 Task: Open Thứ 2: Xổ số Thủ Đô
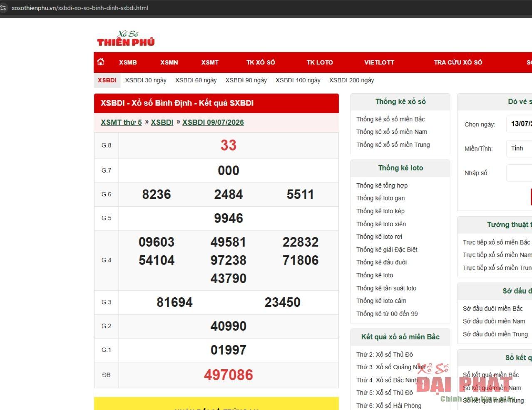tap(385, 354)
